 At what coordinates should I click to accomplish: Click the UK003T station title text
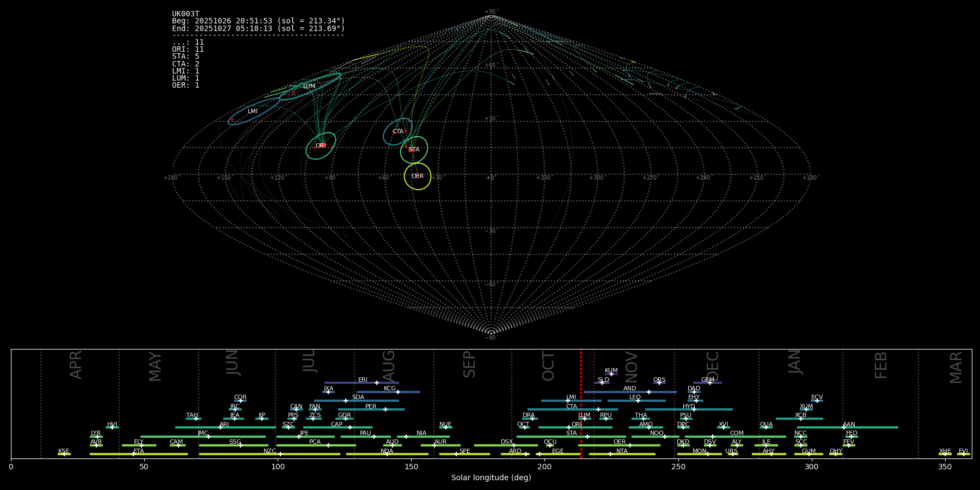click(x=186, y=14)
